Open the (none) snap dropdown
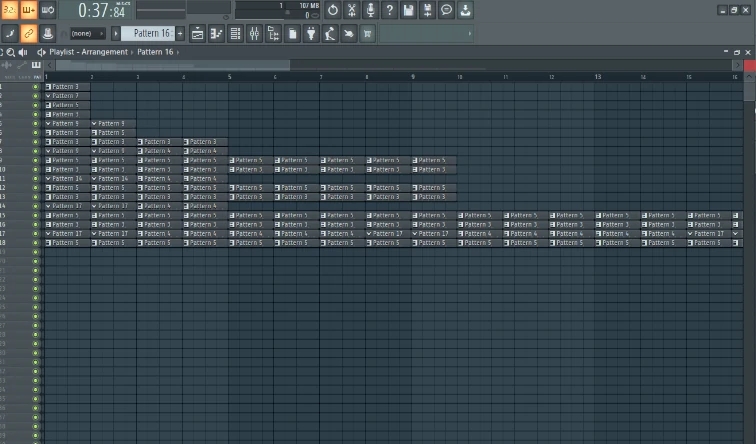This screenshot has height=444, width=756. [86, 34]
